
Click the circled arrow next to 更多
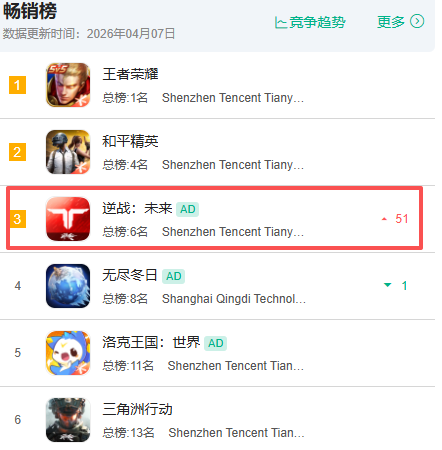coord(417,22)
